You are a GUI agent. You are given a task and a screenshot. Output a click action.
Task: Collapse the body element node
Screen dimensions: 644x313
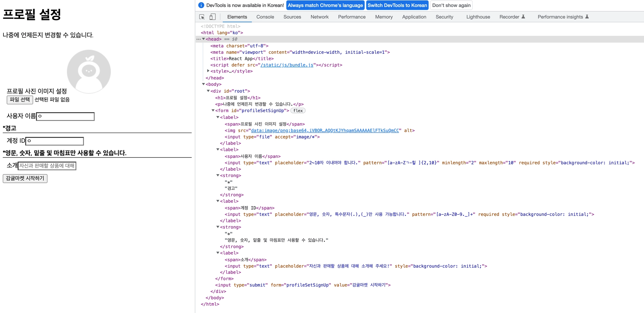point(203,84)
